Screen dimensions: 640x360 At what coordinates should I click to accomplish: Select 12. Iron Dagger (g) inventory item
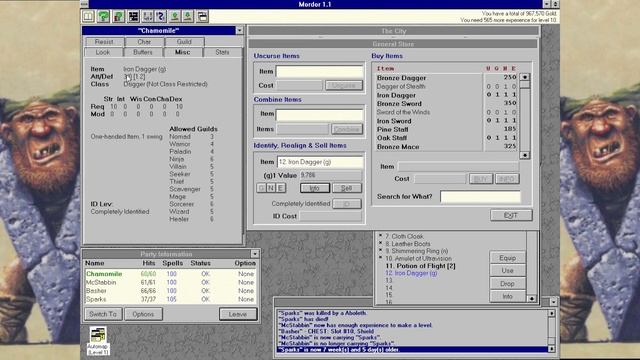pyautogui.click(x=411, y=273)
